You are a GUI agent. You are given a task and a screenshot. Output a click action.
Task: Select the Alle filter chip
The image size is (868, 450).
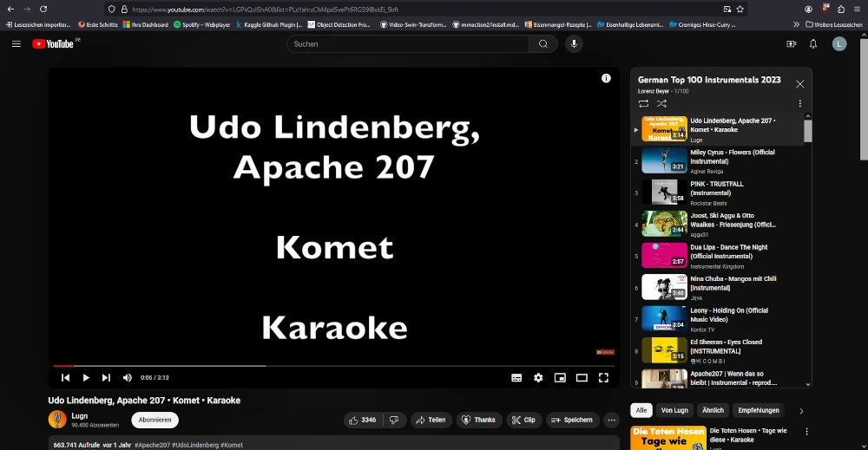tap(641, 410)
